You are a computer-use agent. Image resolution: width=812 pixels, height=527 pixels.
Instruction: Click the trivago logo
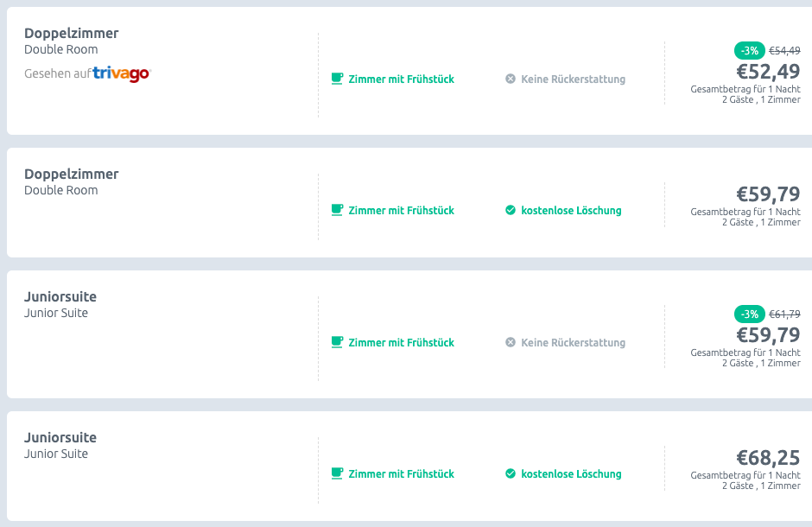click(x=122, y=73)
